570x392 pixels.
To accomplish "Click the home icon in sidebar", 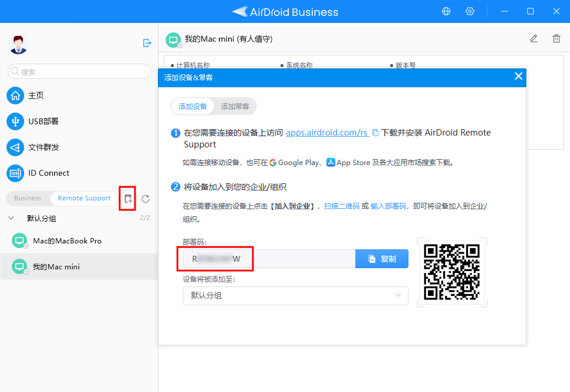I will tap(15, 95).
